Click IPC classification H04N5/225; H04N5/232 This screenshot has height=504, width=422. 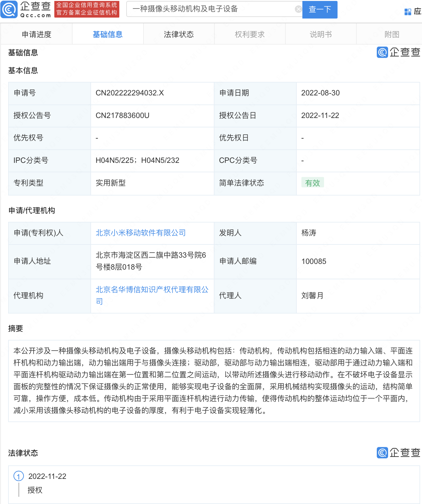click(x=138, y=160)
